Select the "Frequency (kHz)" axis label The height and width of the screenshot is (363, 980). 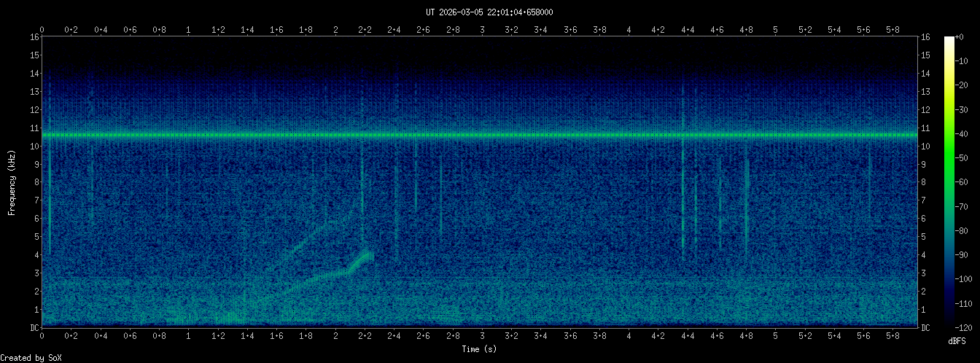[12, 181]
